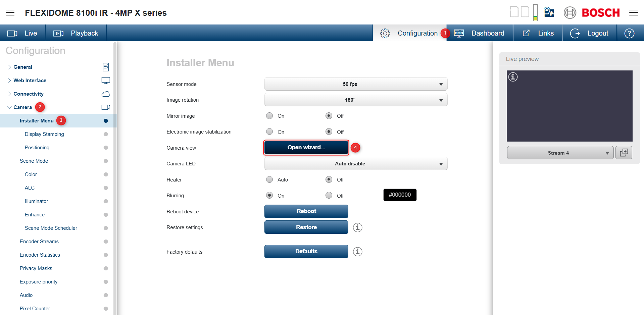
Task: Click the #000000 blurring color swatch
Action: point(400,195)
